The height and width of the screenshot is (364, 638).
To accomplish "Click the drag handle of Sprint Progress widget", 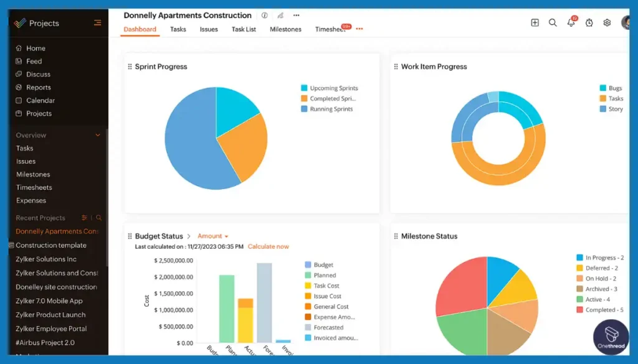I will pyautogui.click(x=130, y=67).
